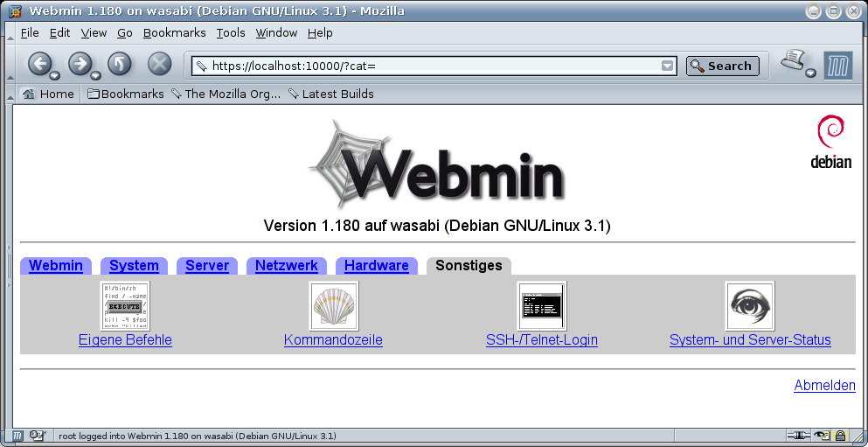The height and width of the screenshot is (447, 868).
Task: Switch to the Hardware category tab
Action: coord(377,265)
